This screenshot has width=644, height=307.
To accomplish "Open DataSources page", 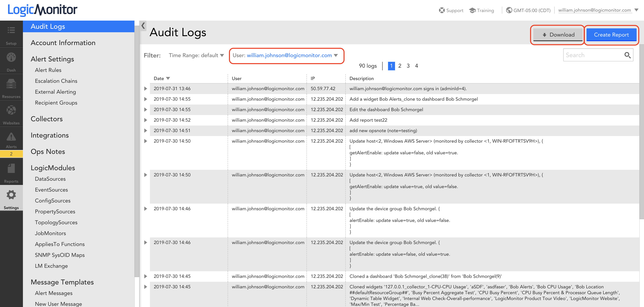I will [50, 179].
